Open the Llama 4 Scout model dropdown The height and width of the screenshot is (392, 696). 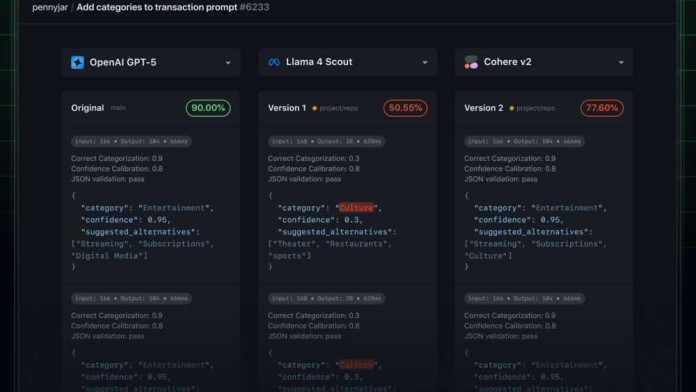coord(348,62)
